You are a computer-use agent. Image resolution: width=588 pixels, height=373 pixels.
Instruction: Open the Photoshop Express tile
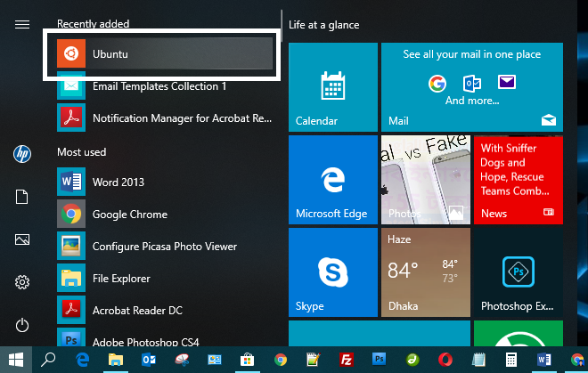519,272
